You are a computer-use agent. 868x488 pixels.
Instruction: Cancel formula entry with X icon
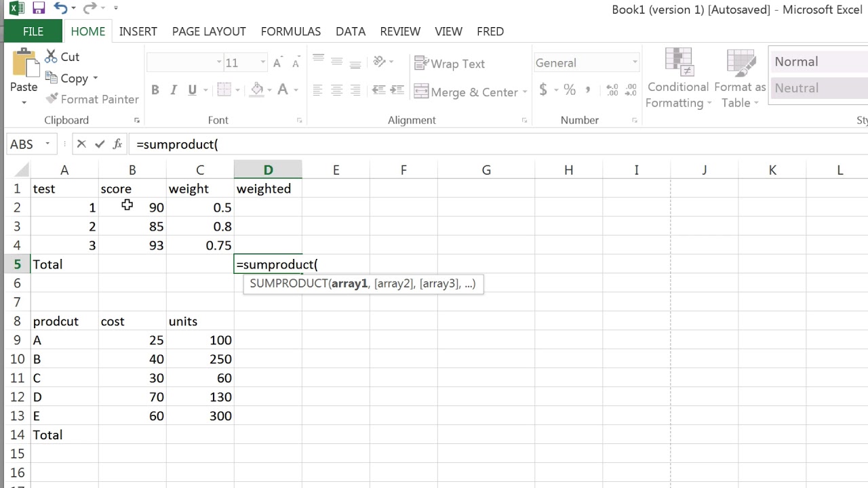click(81, 144)
